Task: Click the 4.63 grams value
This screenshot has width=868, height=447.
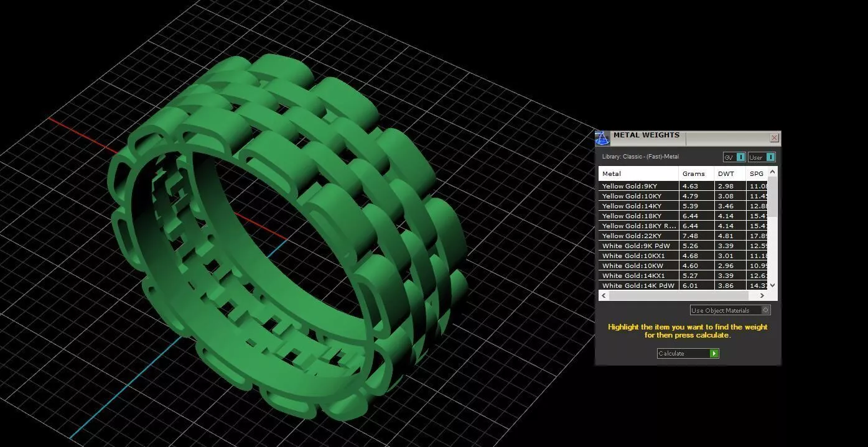Action: pyautogui.click(x=689, y=186)
